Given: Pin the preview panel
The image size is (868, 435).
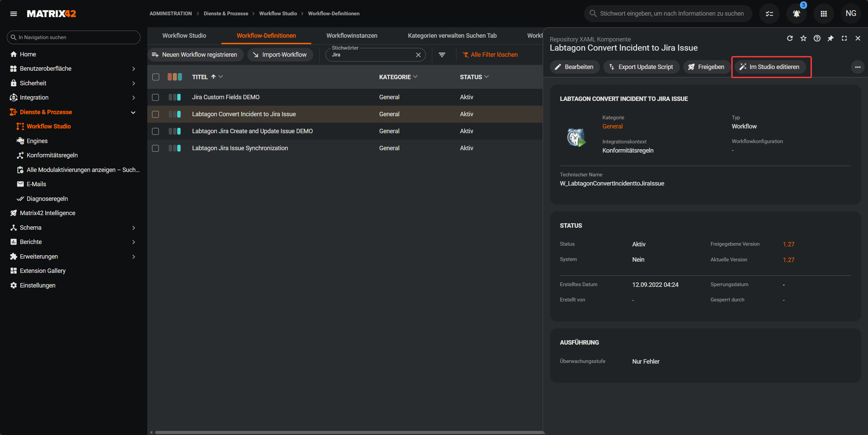Looking at the screenshot, I should click(831, 38).
